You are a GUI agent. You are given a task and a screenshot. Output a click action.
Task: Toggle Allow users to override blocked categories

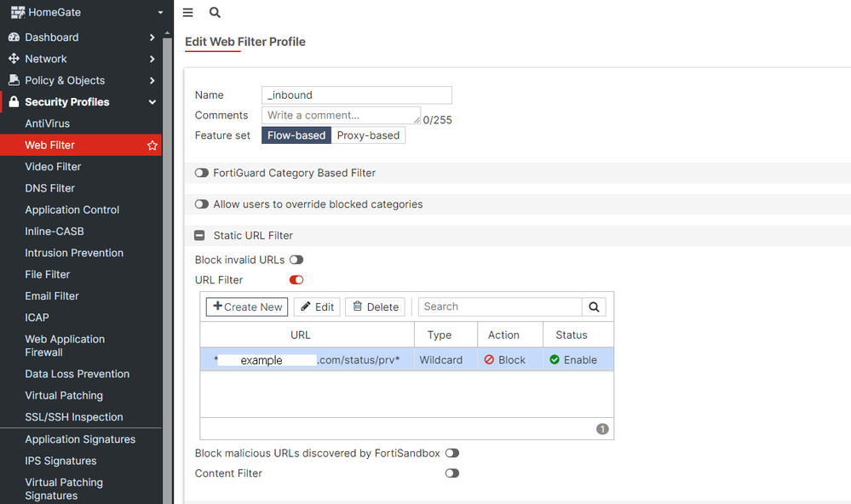tap(202, 204)
